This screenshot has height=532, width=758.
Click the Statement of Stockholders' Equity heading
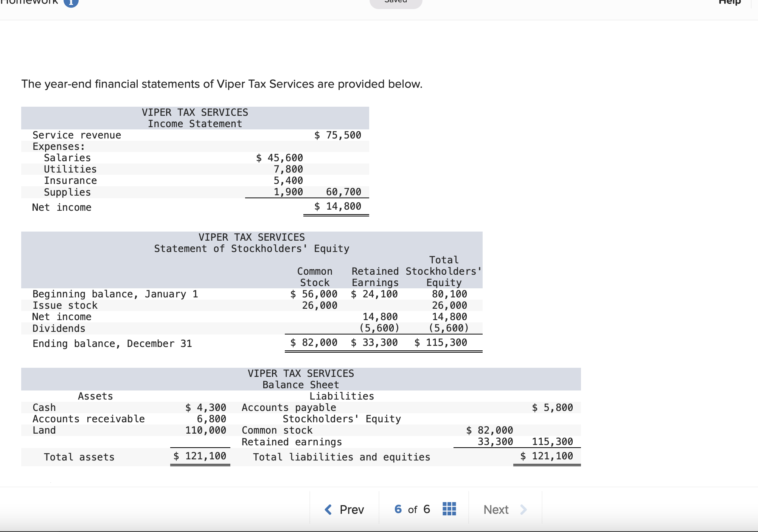click(252, 249)
